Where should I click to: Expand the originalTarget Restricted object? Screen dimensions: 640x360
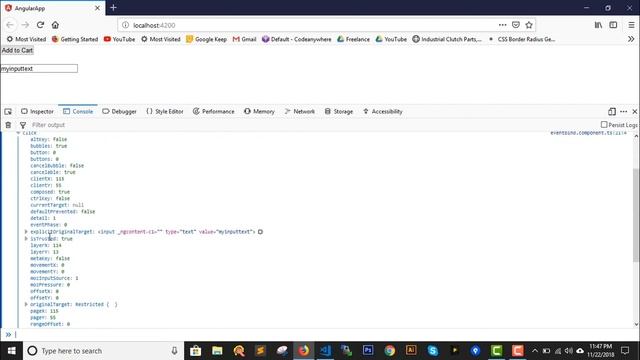tap(26, 304)
